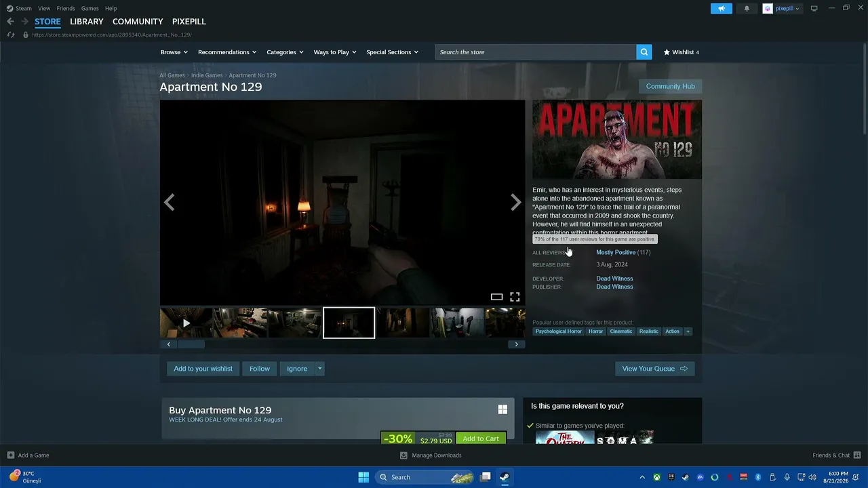The image size is (868, 488).
Task: Open the volume control in the system tray
Action: click(812, 477)
